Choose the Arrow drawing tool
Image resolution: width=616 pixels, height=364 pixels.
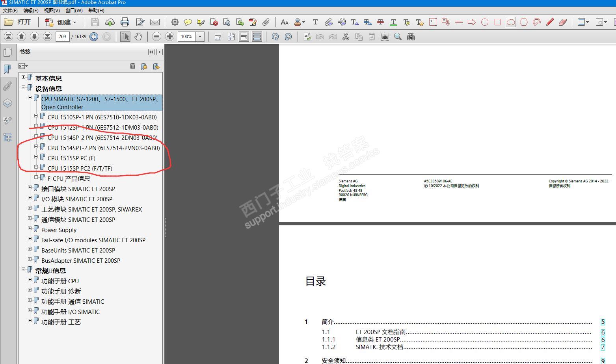click(x=472, y=22)
